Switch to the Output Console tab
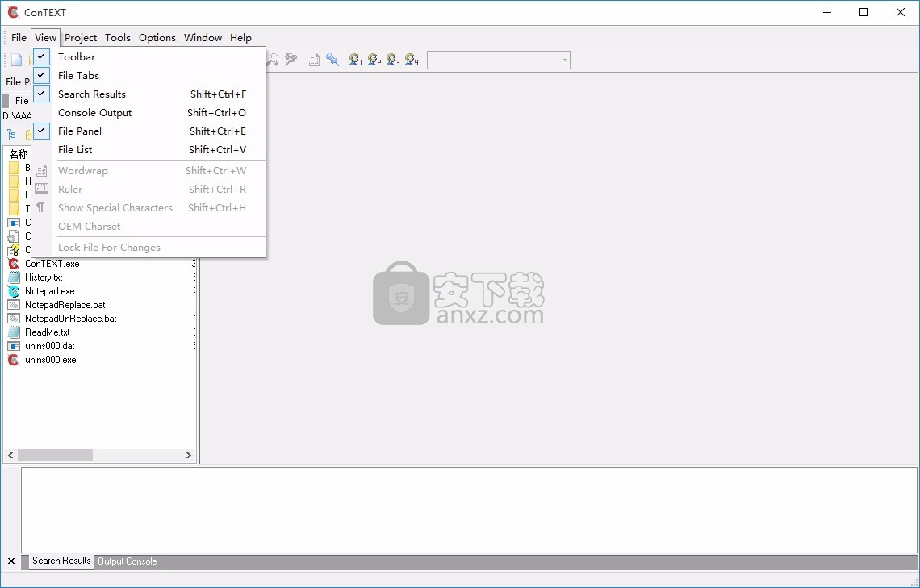The image size is (920, 588). tap(128, 561)
